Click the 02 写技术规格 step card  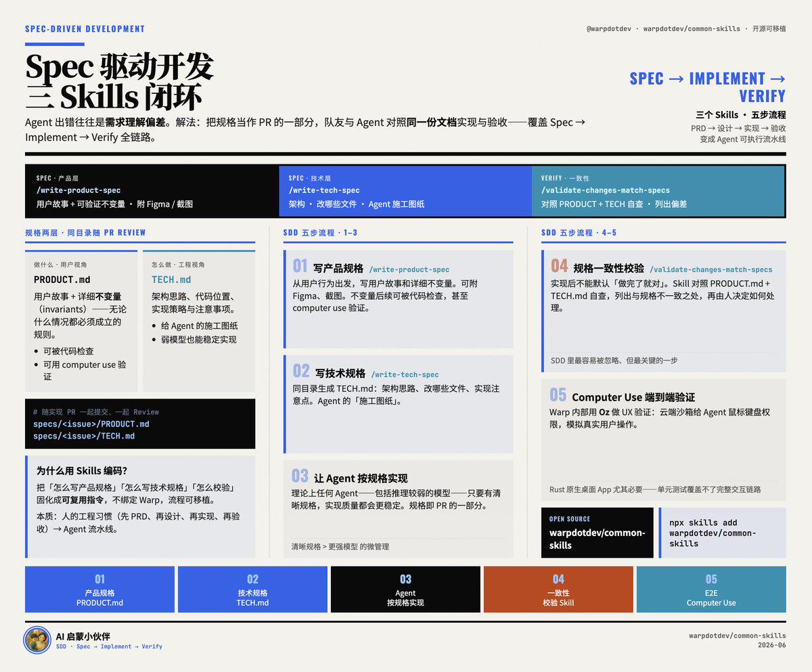tap(399, 404)
